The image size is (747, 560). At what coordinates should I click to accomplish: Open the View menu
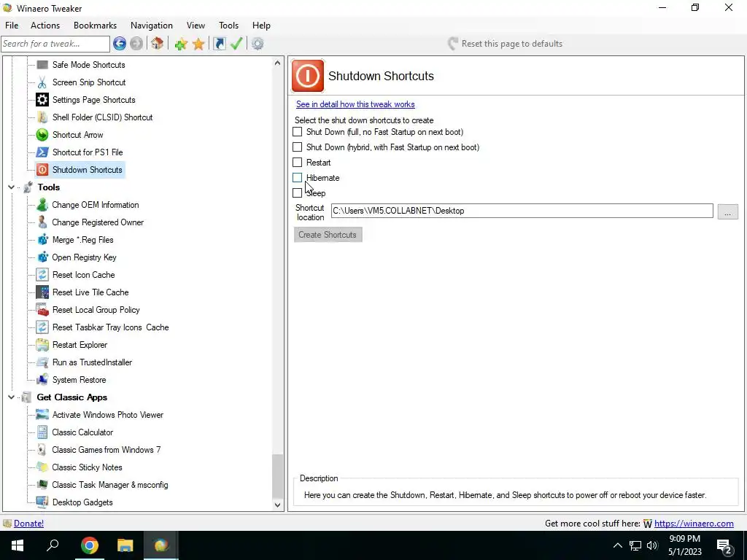click(196, 26)
